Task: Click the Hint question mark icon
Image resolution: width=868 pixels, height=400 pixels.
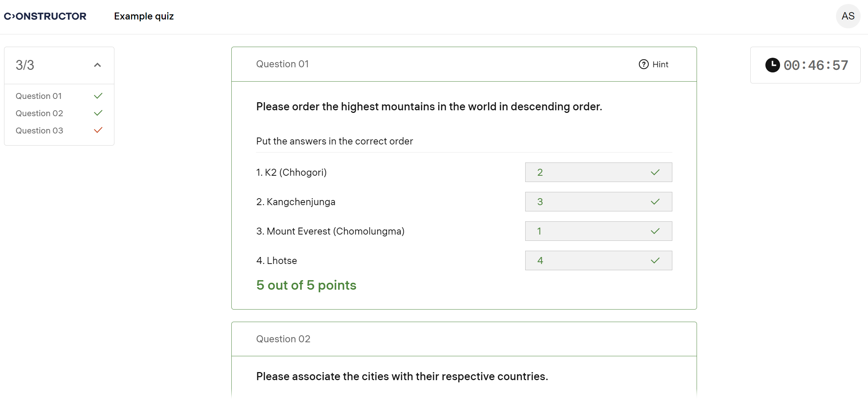Action: [644, 64]
